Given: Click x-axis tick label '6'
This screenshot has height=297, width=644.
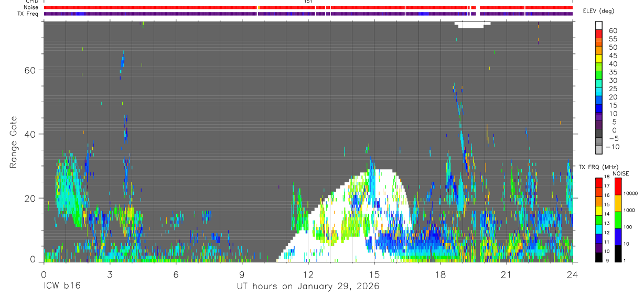Looking at the screenshot, I should coord(176,274).
